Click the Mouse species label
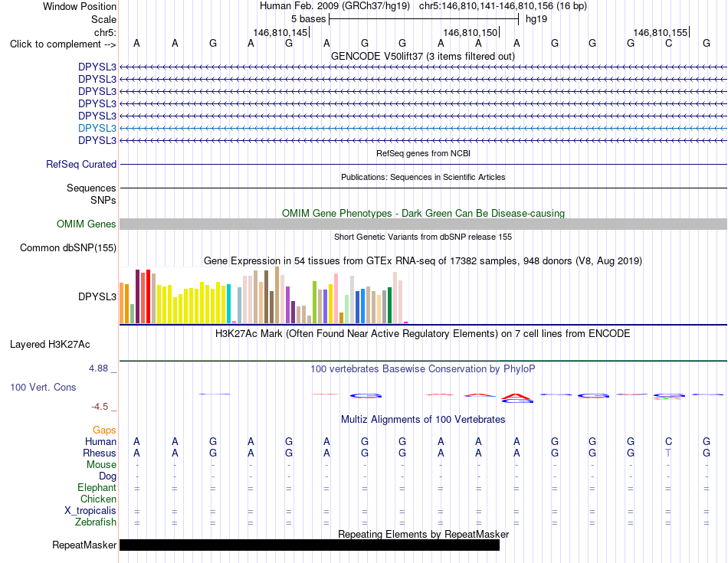Viewport: 728px width, 563px height. 101,465
